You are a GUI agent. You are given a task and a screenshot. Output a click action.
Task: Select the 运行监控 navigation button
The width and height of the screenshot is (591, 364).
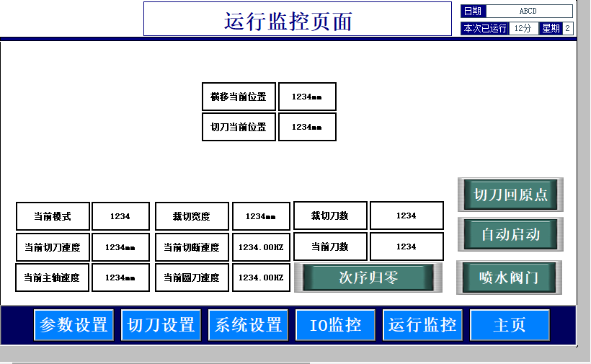422,325
